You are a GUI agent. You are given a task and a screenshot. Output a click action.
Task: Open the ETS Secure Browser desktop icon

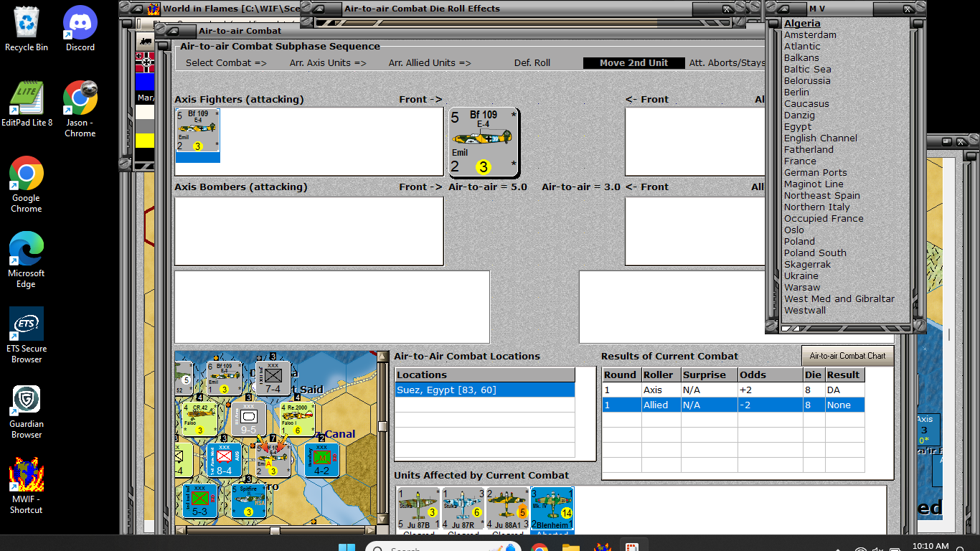click(x=27, y=336)
